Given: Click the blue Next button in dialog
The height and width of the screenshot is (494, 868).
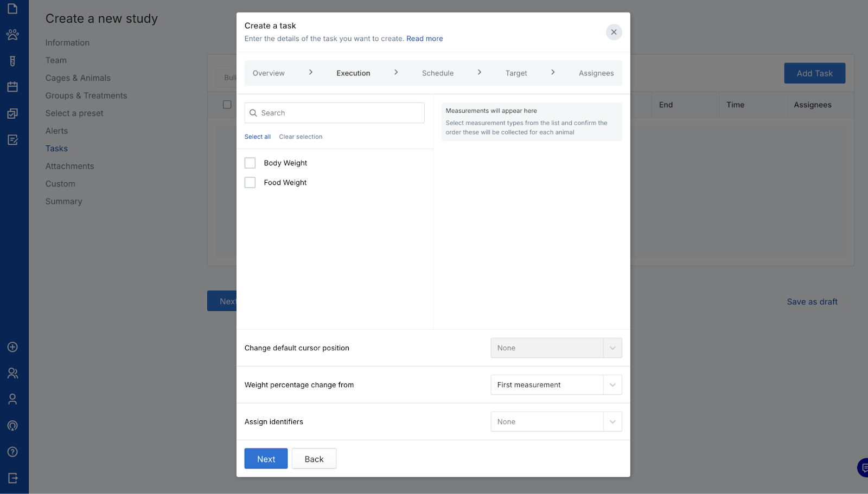Looking at the screenshot, I should click(266, 459).
